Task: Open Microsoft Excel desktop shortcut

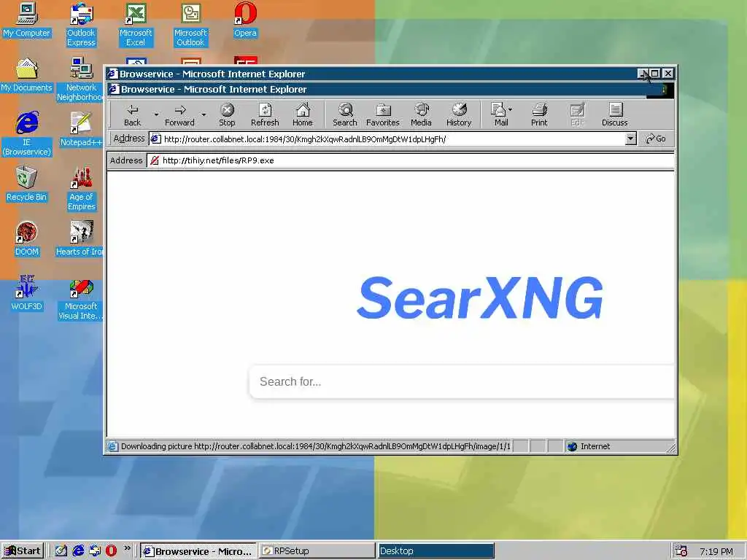Action: pos(136,25)
